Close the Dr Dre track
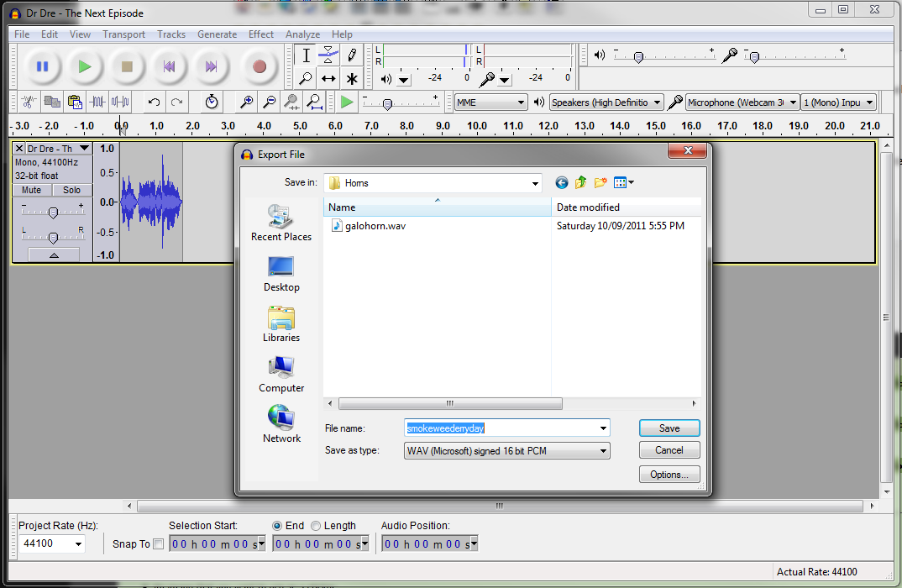 (x=19, y=149)
